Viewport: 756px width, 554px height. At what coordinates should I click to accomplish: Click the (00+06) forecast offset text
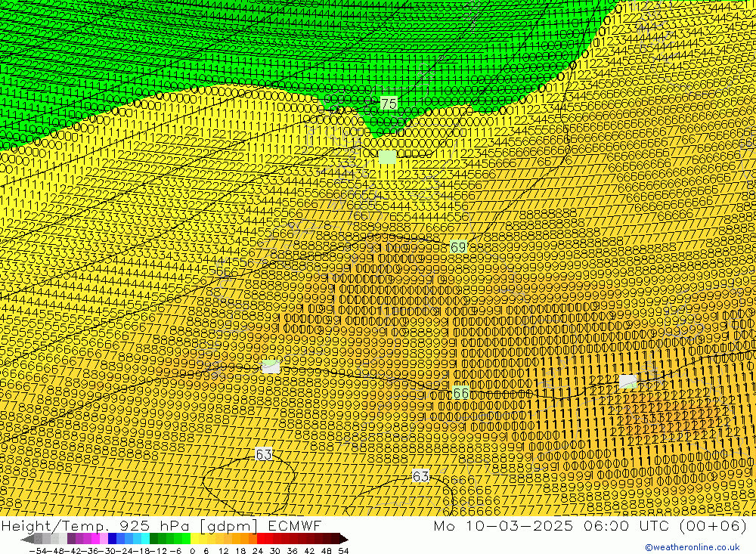coord(713,525)
